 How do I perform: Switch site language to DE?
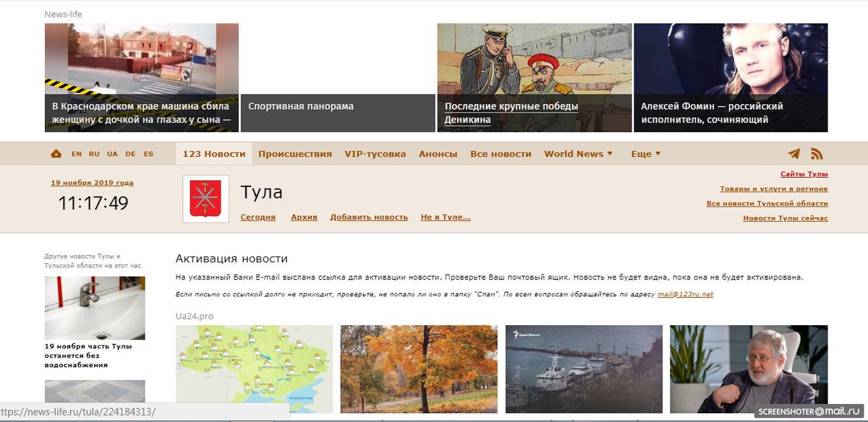[x=130, y=154]
